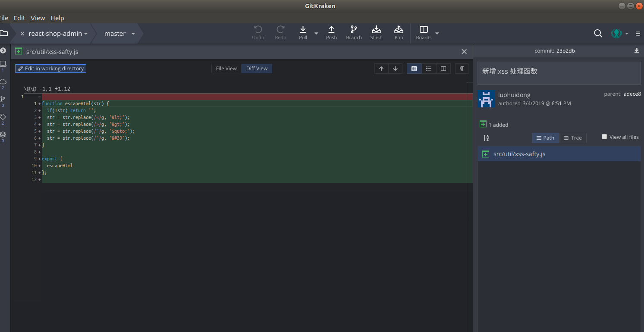Expand the Boards dropdown arrow
644x332 pixels.
point(437,33)
